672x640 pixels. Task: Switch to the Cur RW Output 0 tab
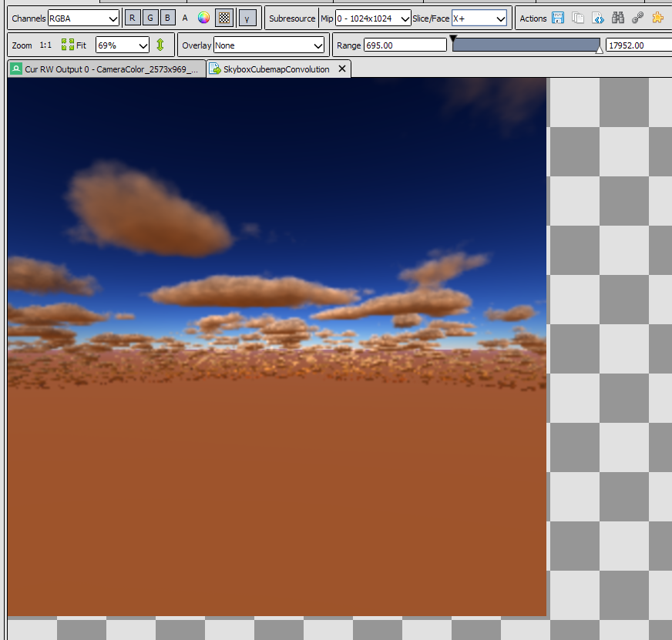point(104,69)
